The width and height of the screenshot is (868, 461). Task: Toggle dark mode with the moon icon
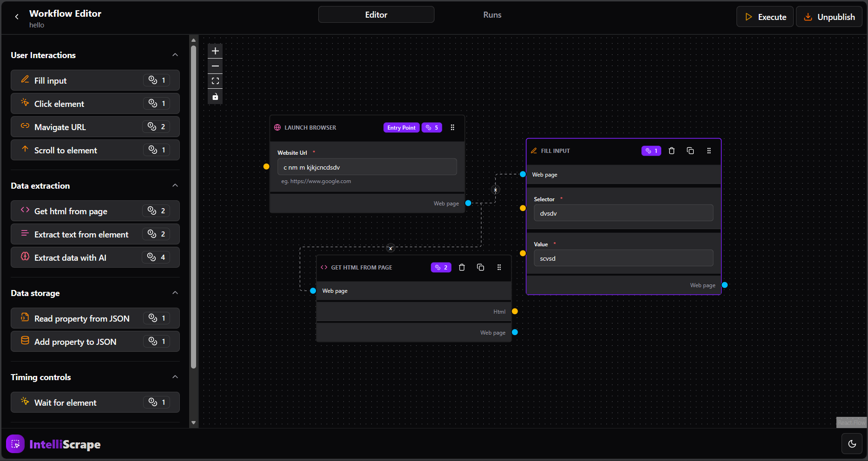[x=852, y=443]
